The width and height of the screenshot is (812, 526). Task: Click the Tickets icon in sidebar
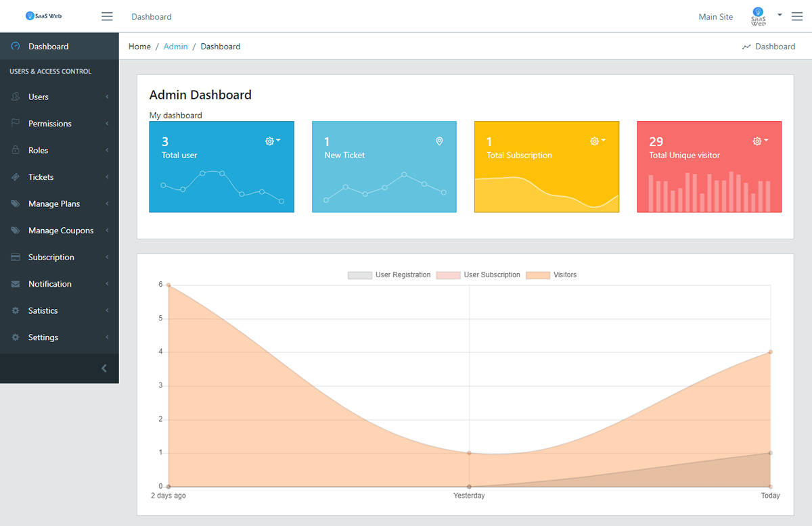click(x=16, y=177)
